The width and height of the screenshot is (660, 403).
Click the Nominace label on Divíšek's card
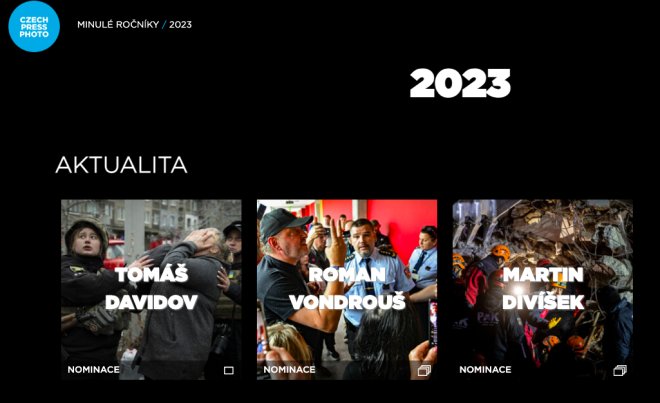point(485,370)
